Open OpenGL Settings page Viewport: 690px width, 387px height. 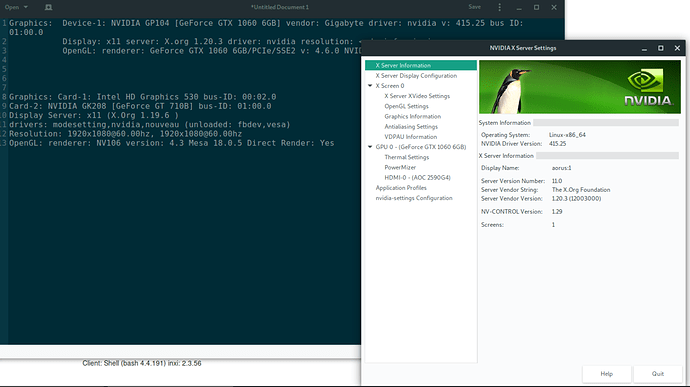(x=406, y=106)
